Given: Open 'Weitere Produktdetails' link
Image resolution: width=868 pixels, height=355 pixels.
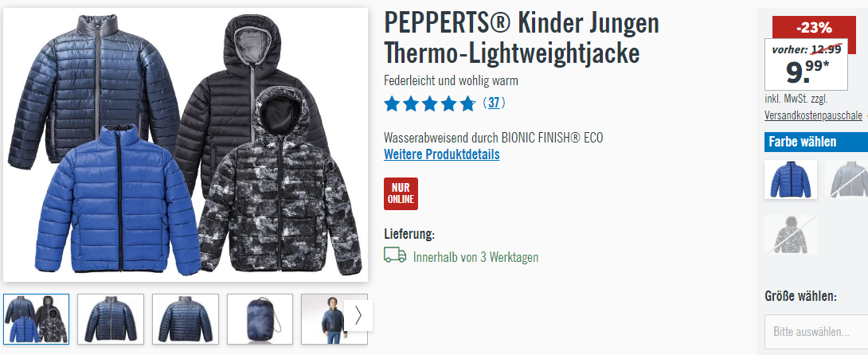Looking at the screenshot, I should (442, 154).
